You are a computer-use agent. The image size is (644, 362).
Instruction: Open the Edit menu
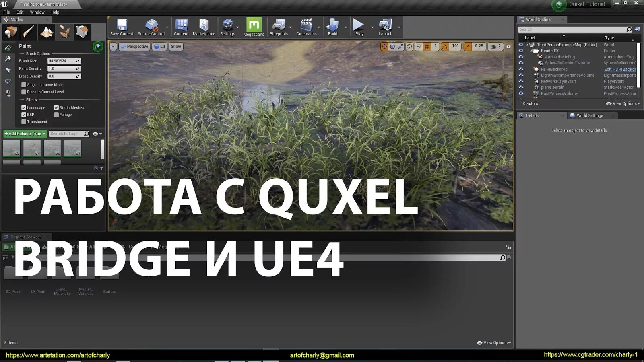tap(20, 12)
